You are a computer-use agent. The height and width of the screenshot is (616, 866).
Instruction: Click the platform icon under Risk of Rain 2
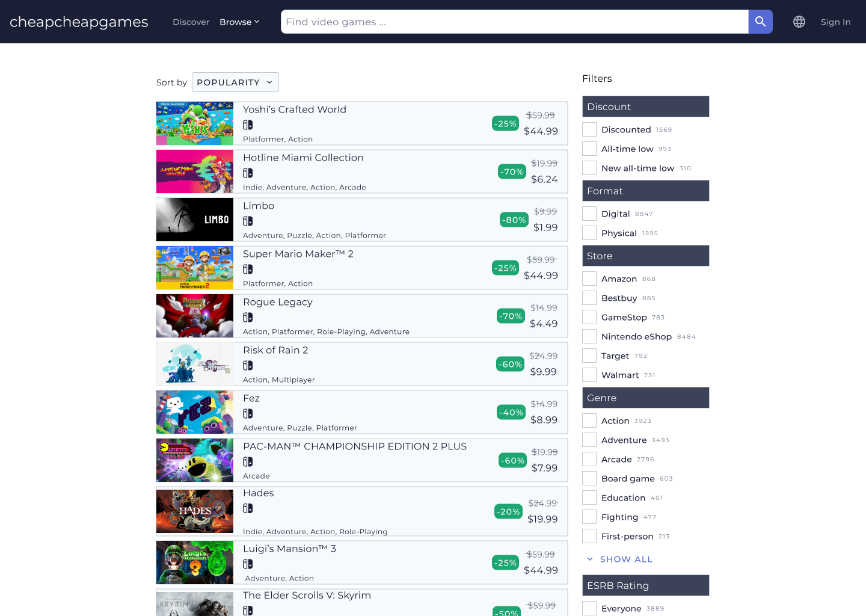(x=247, y=365)
